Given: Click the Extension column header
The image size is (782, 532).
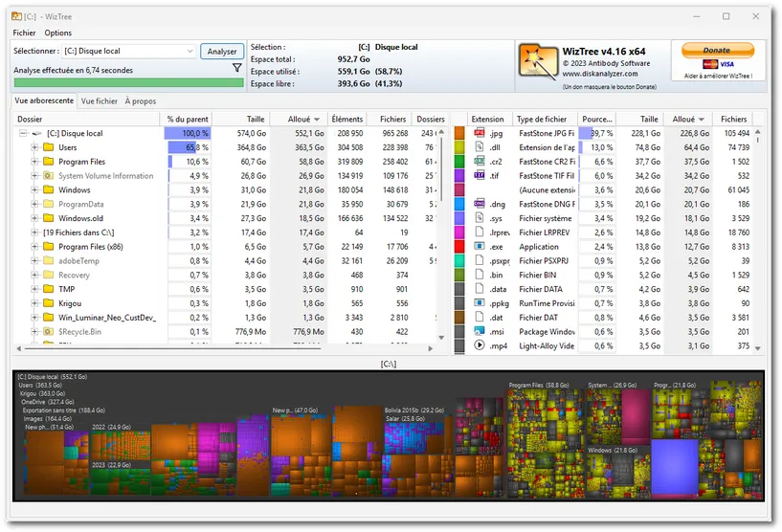Looking at the screenshot, I should click(487, 120).
